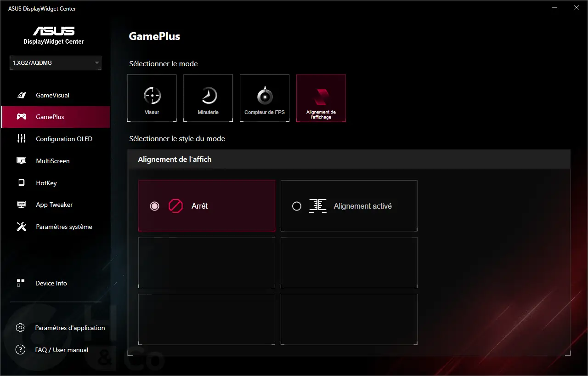This screenshot has width=588, height=376.
Task: Click the MultiScreen monitor icon
Action: click(21, 161)
